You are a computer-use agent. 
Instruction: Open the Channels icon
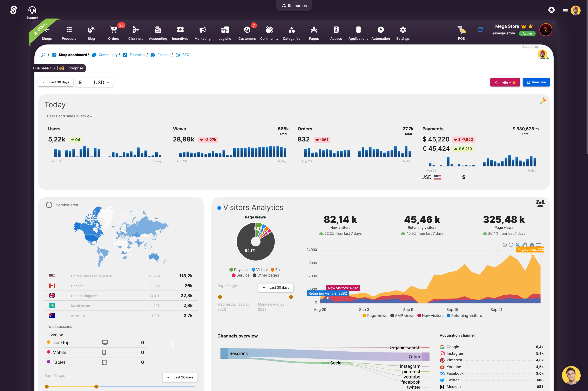136,30
